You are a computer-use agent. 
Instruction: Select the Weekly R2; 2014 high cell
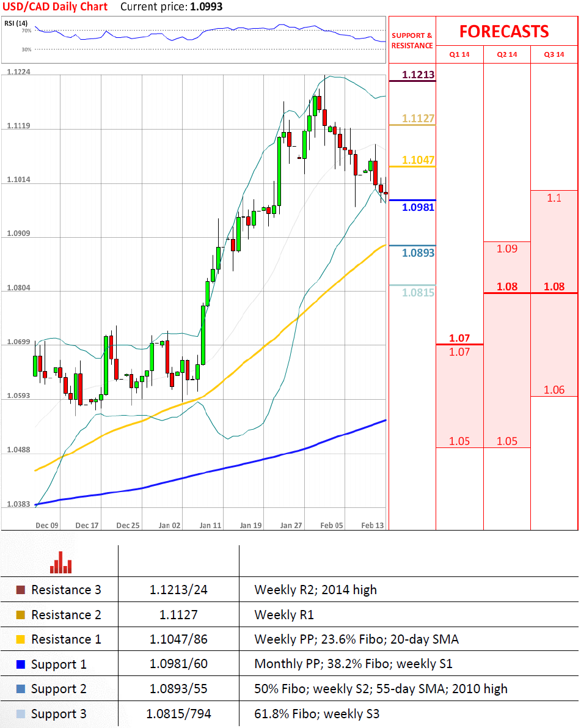315,590
